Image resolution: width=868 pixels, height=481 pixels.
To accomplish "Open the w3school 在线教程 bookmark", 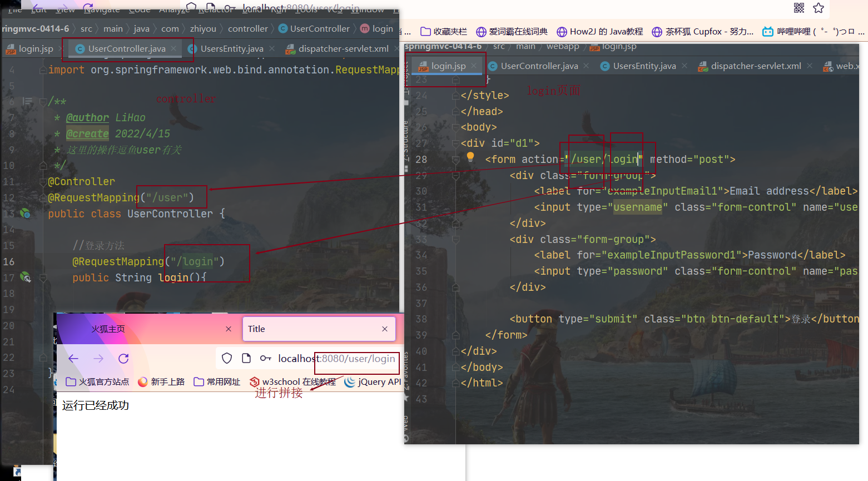I will coord(292,381).
